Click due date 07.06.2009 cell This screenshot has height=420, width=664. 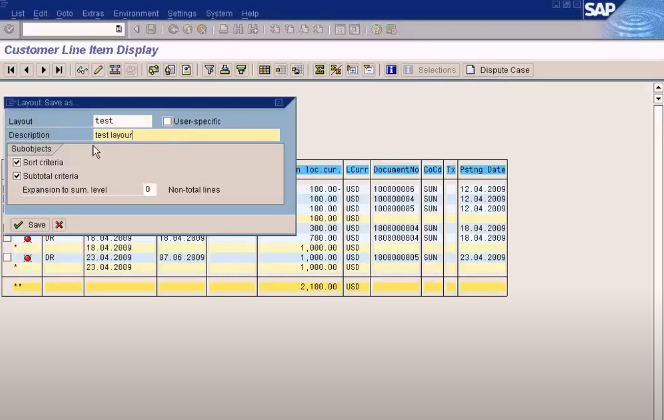coord(182,257)
